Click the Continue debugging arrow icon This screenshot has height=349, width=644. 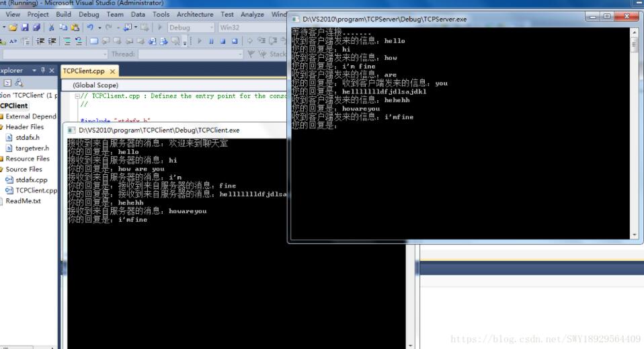tap(200, 41)
